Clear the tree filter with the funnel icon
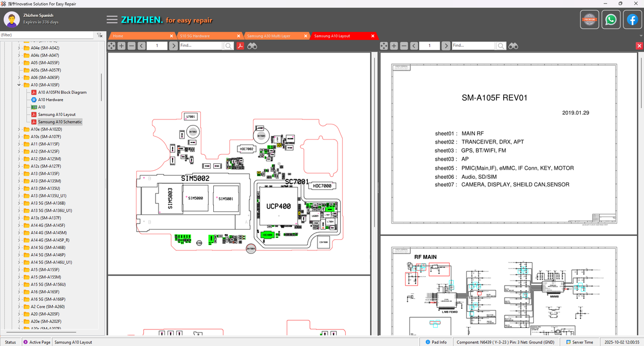 (x=100, y=35)
